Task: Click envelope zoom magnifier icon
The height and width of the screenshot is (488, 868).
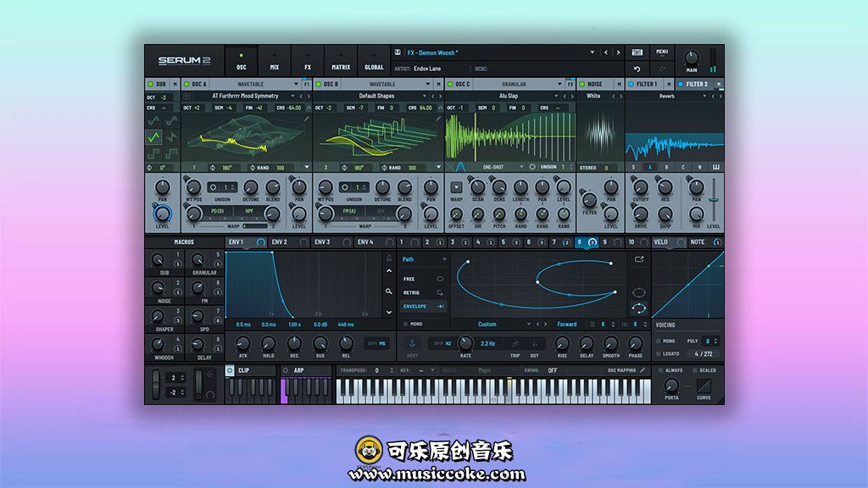Action: point(389,291)
